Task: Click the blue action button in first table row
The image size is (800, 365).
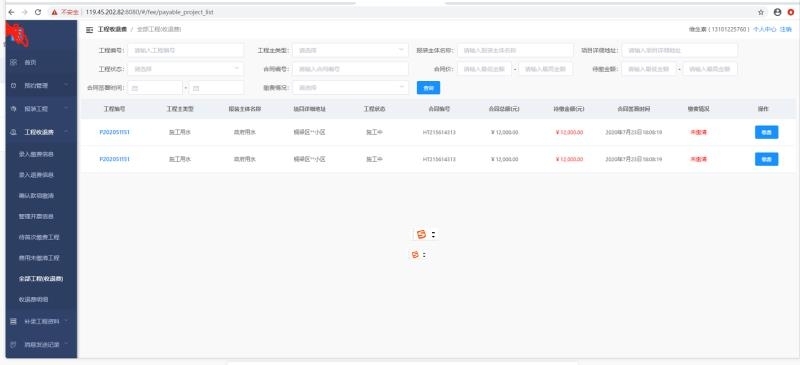Action: point(766,132)
